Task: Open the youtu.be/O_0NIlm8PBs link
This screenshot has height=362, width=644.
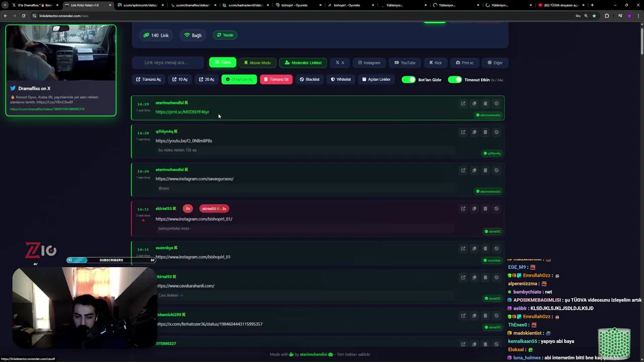Action: tap(184, 141)
